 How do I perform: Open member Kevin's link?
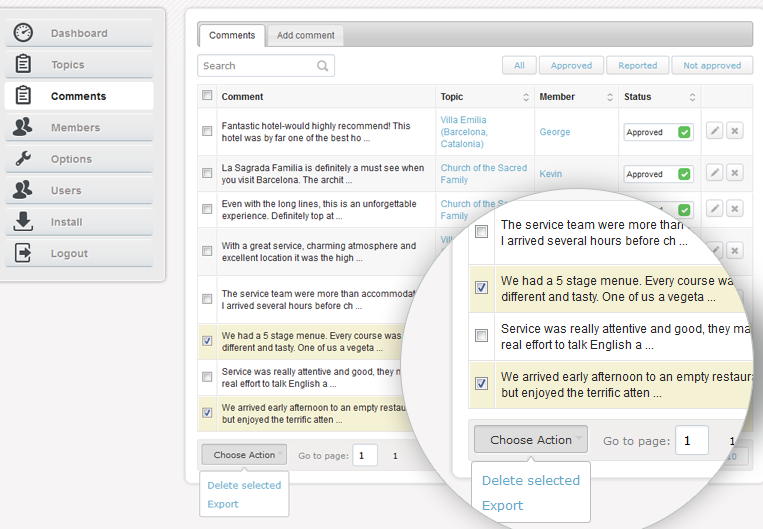tap(550, 174)
